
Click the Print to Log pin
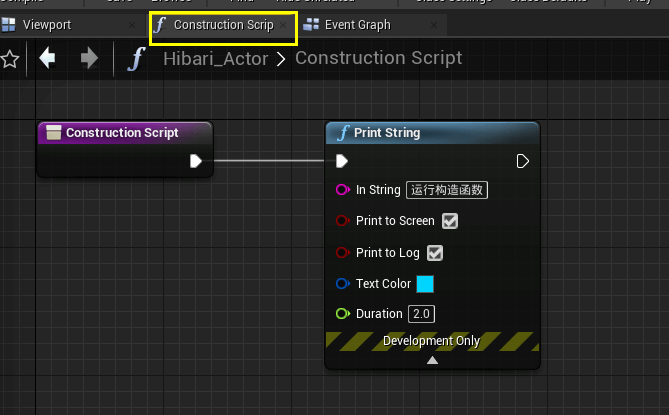point(343,252)
